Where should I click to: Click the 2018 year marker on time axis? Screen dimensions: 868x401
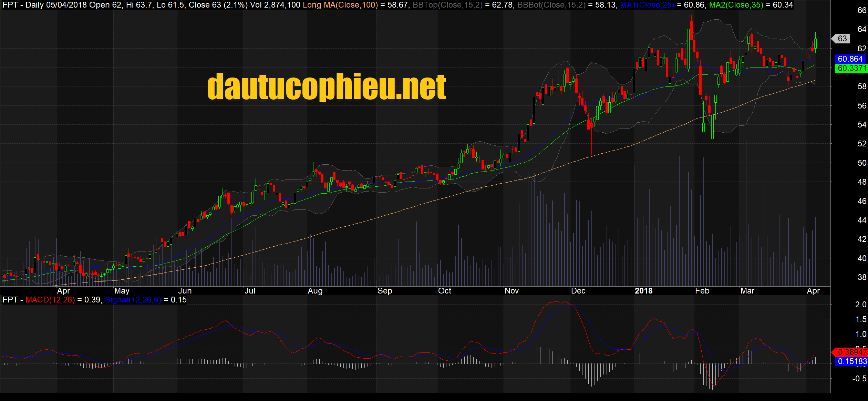643,291
